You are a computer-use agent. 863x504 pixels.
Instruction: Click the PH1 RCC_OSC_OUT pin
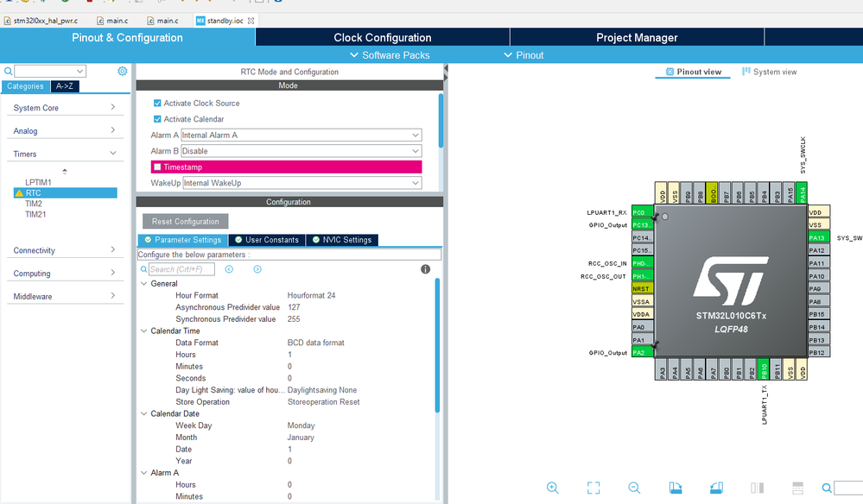tap(643, 276)
